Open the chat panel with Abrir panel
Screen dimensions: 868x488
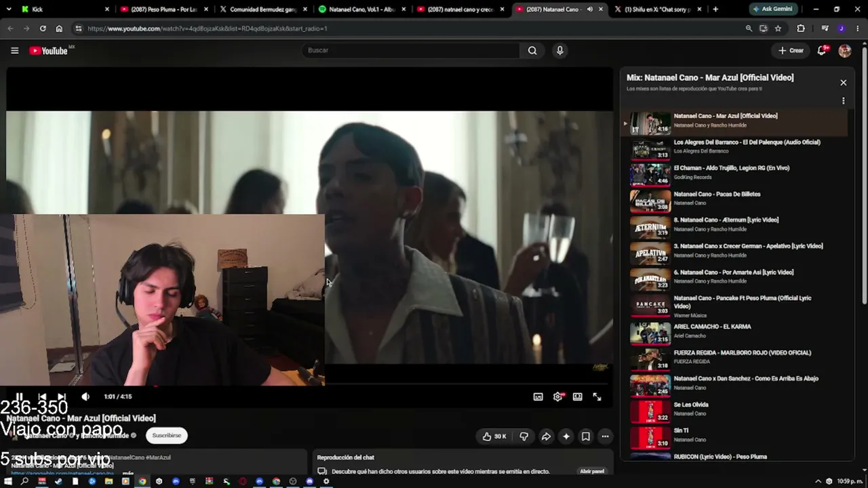coord(592,471)
